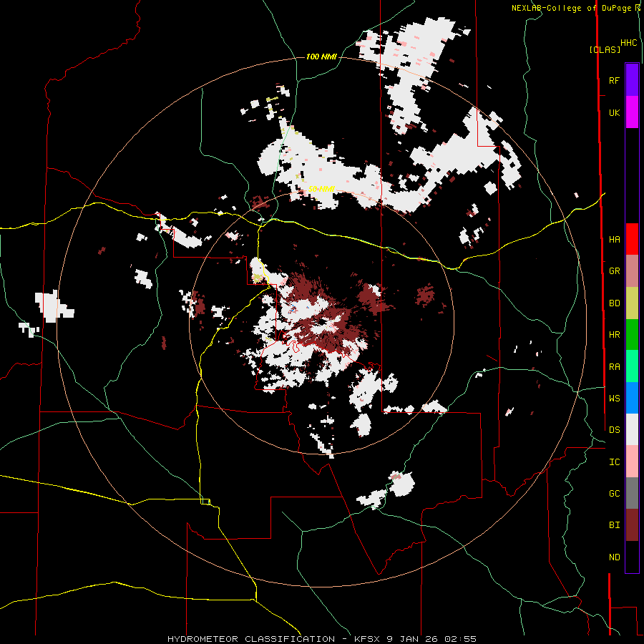Click the RA light-green legend swatch
The height and width of the screenshot is (644, 644).
[632, 366]
